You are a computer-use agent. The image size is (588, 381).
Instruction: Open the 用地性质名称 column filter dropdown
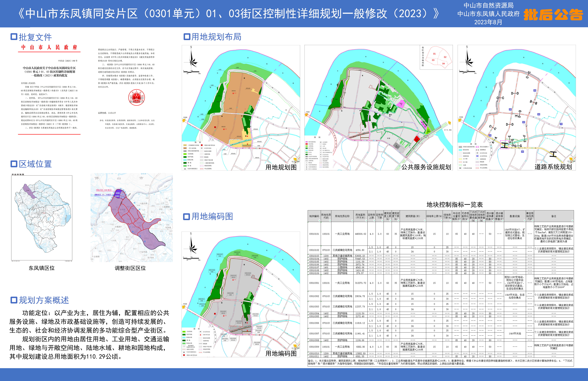pyautogui.click(x=352, y=221)
